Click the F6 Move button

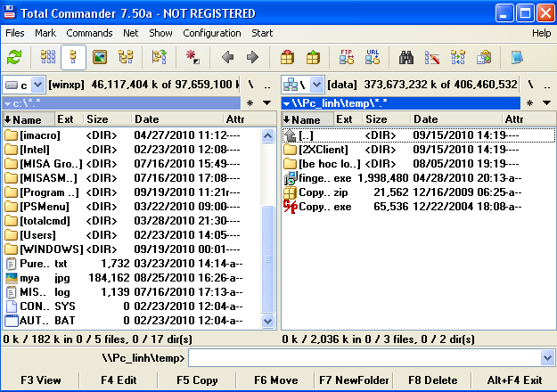(x=275, y=380)
